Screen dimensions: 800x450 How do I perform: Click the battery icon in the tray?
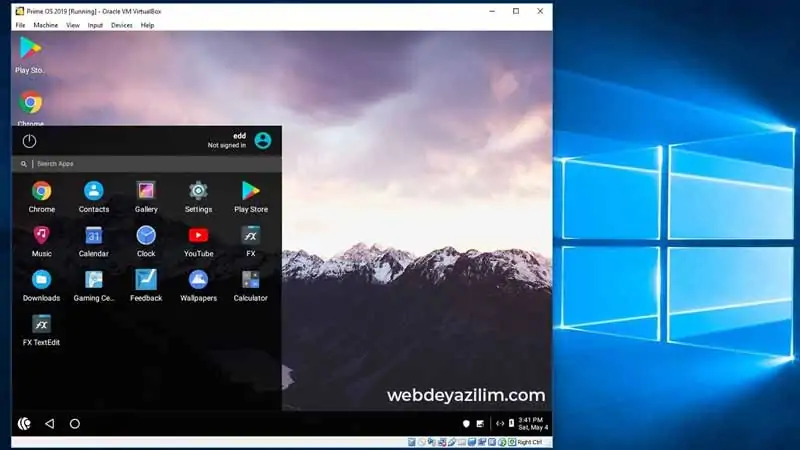(x=511, y=423)
